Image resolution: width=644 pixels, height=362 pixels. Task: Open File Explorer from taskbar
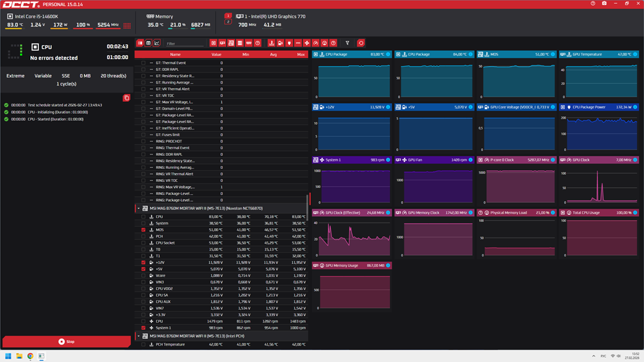point(19,356)
